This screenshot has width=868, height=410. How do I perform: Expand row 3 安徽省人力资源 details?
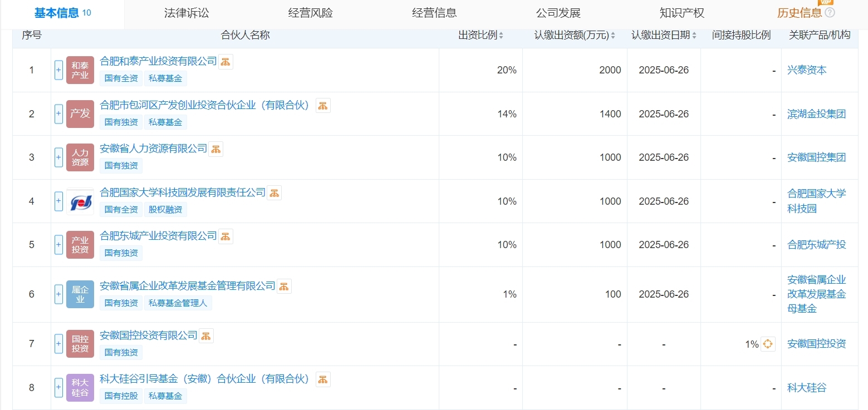(x=58, y=157)
